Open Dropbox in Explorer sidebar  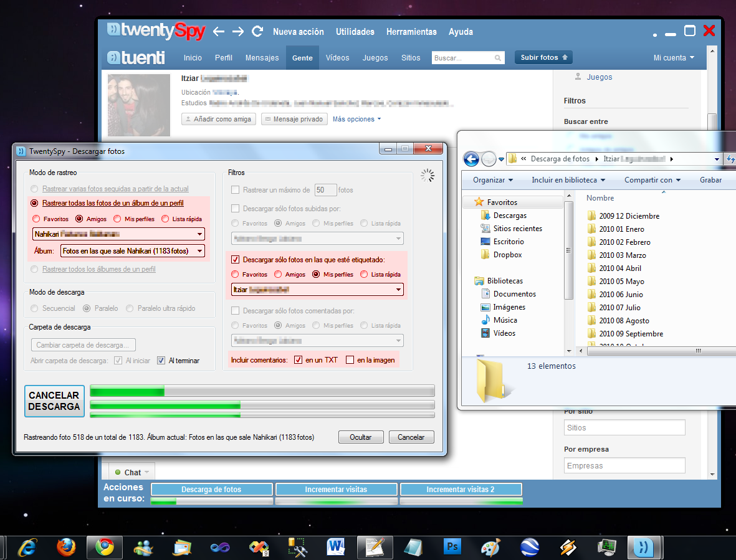[x=501, y=255]
